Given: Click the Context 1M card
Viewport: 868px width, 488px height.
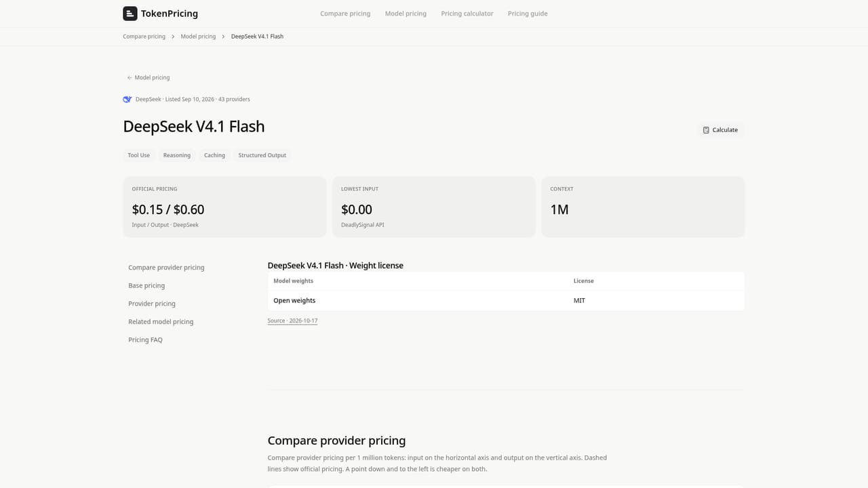Looking at the screenshot, I should pyautogui.click(x=643, y=207).
